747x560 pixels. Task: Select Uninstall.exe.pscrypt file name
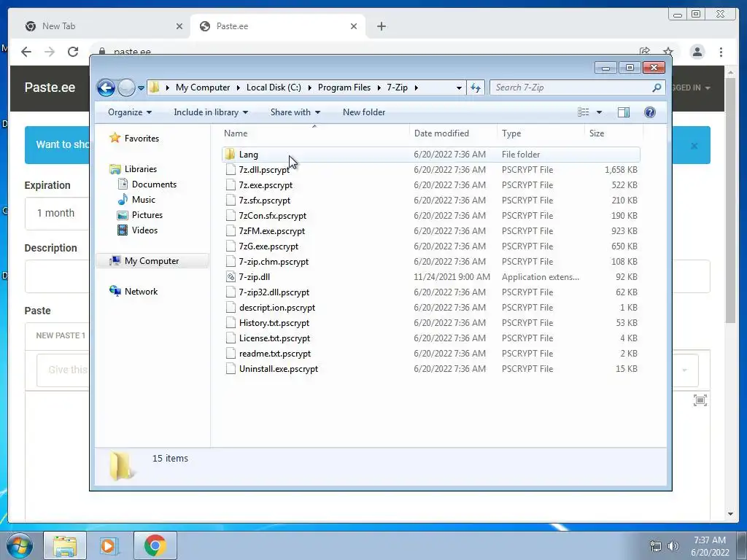(x=278, y=368)
